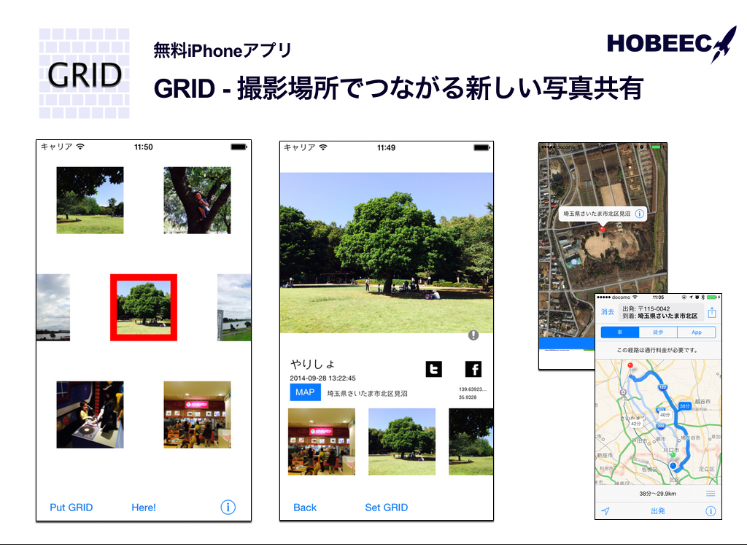Click the 42分 alternate route label
747x560 pixels.
pyautogui.click(x=636, y=424)
